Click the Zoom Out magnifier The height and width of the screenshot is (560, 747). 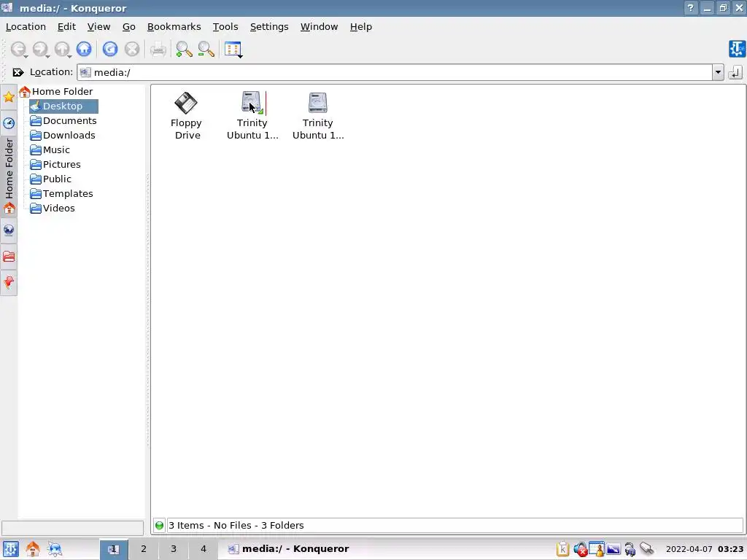tap(206, 49)
